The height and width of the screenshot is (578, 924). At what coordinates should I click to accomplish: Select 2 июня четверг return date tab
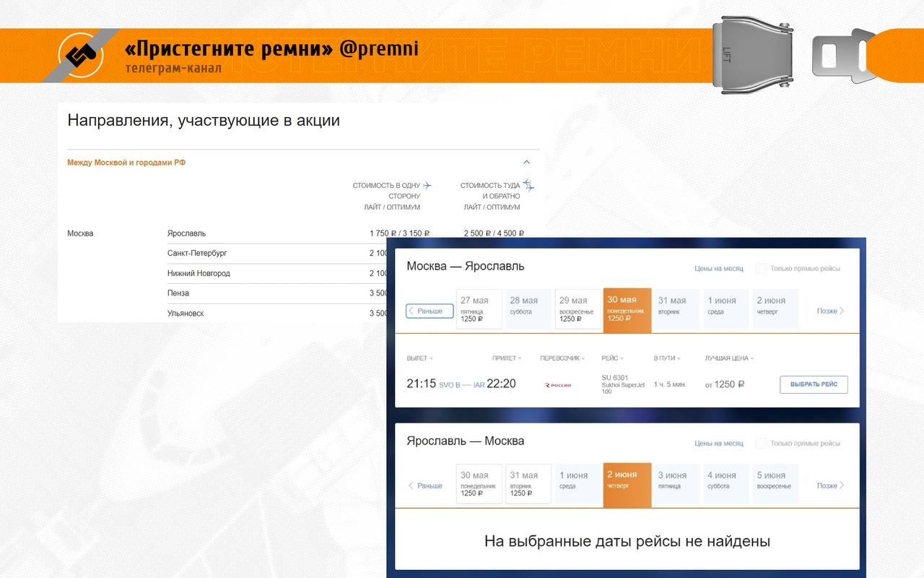[x=627, y=484]
